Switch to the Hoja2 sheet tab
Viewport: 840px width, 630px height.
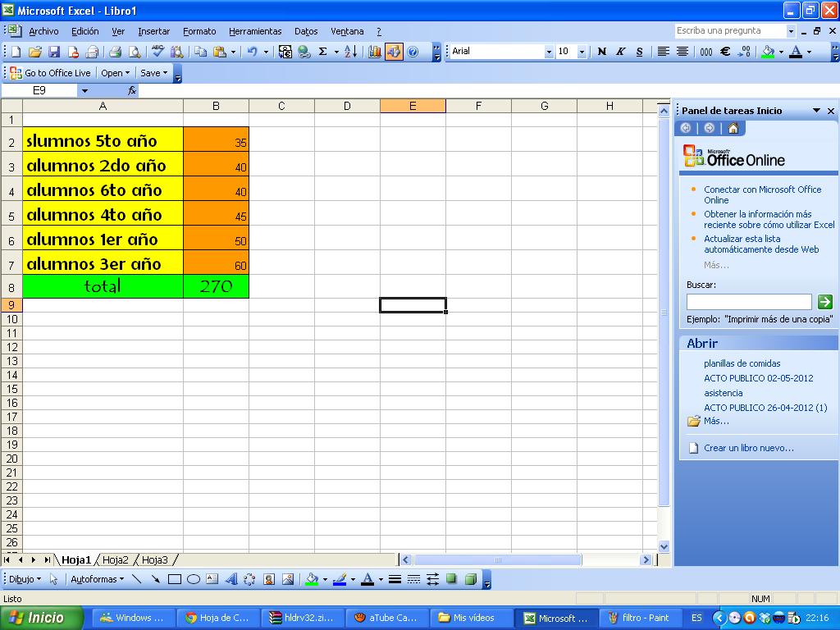[116, 560]
